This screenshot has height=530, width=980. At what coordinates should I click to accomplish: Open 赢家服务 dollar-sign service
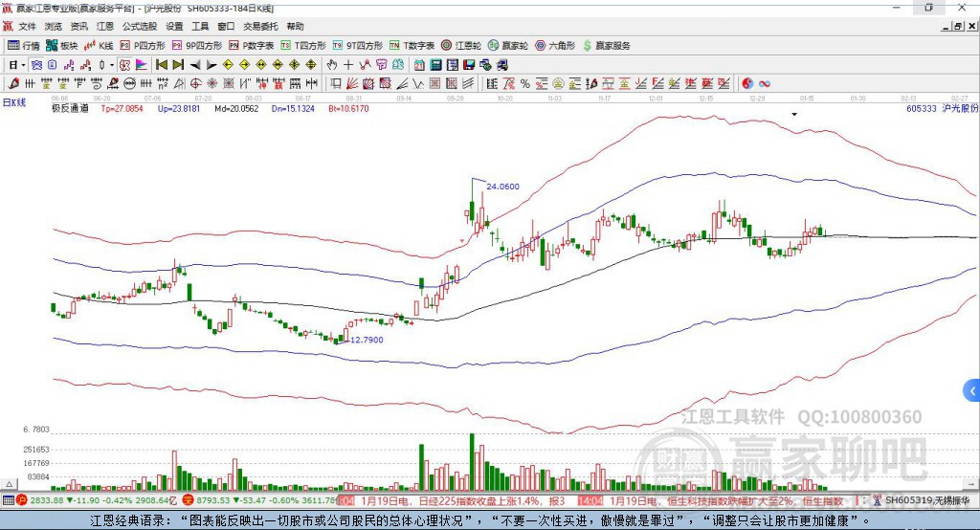click(x=606, y=46)
